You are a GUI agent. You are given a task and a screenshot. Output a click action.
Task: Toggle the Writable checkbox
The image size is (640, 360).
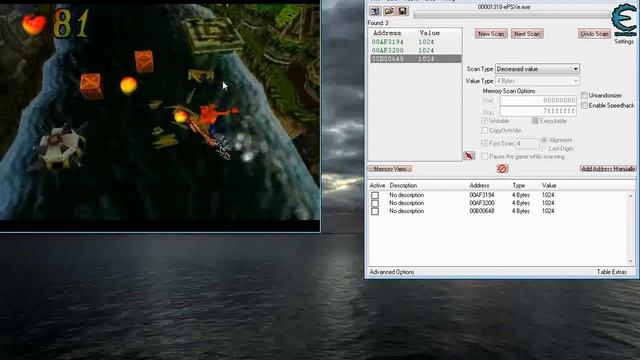click(x=484, y=121)
